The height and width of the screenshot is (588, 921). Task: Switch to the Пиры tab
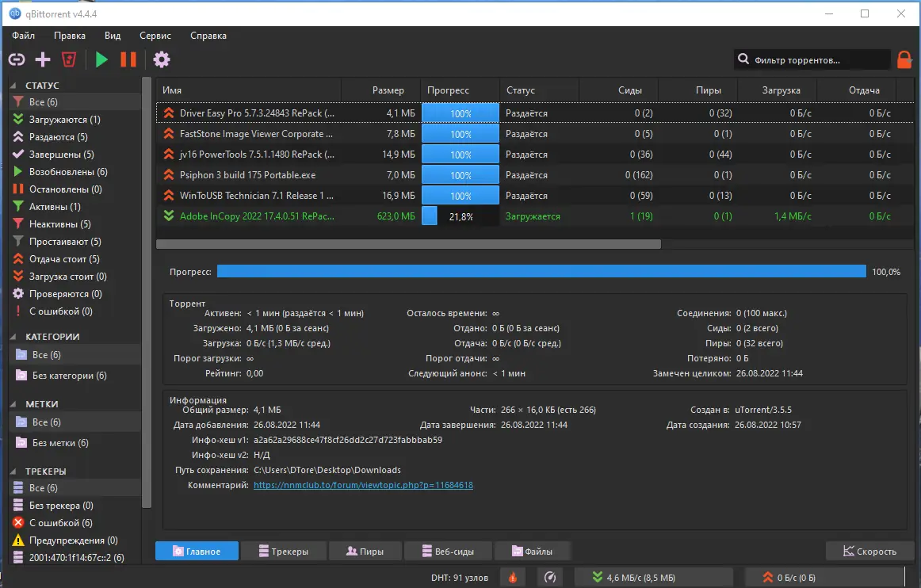click(x=365, y=551)
